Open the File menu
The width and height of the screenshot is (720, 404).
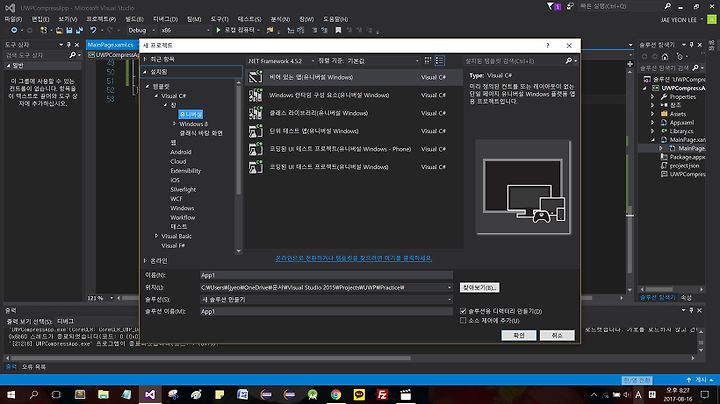(x=13, y=19)
